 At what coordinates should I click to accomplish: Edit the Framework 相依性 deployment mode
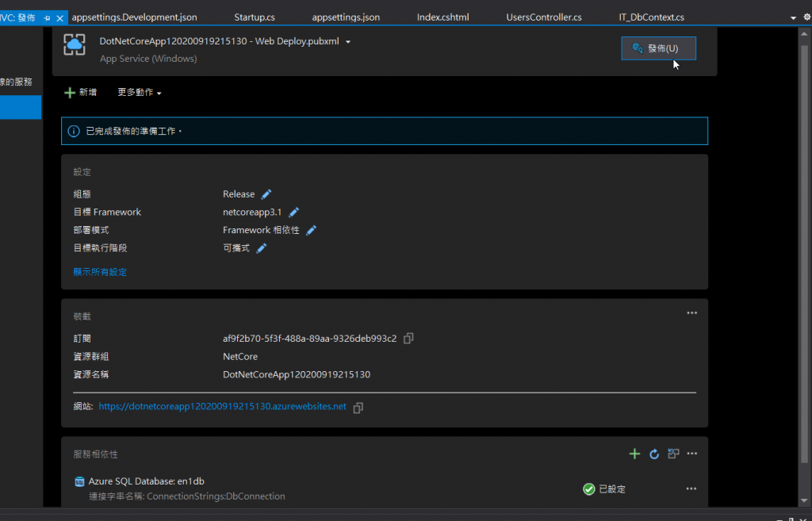tap(311, 231)
